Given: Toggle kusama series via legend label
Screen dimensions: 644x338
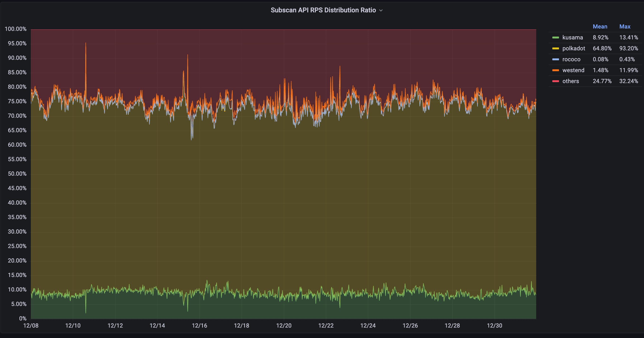Looking at the screenshot, I should point(572,38).
